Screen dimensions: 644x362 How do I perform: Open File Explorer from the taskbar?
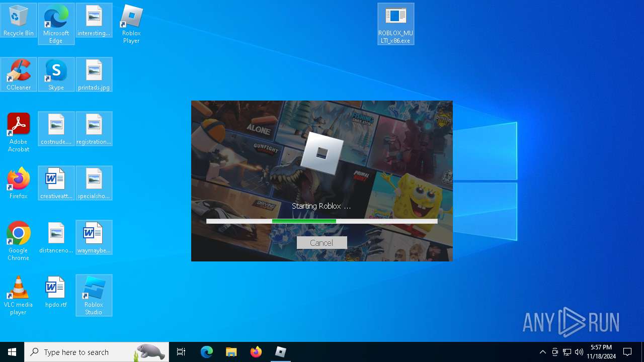point(231,352)
